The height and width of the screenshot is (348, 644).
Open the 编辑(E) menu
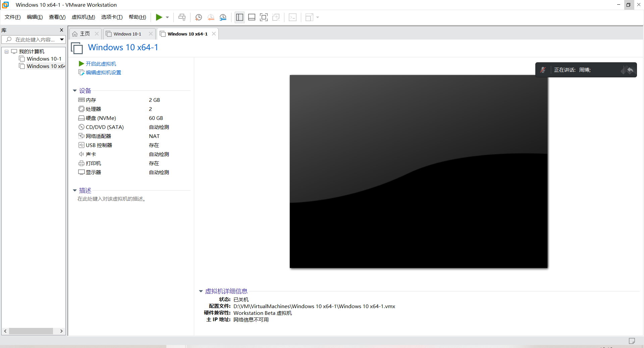[x=35, y=17]
